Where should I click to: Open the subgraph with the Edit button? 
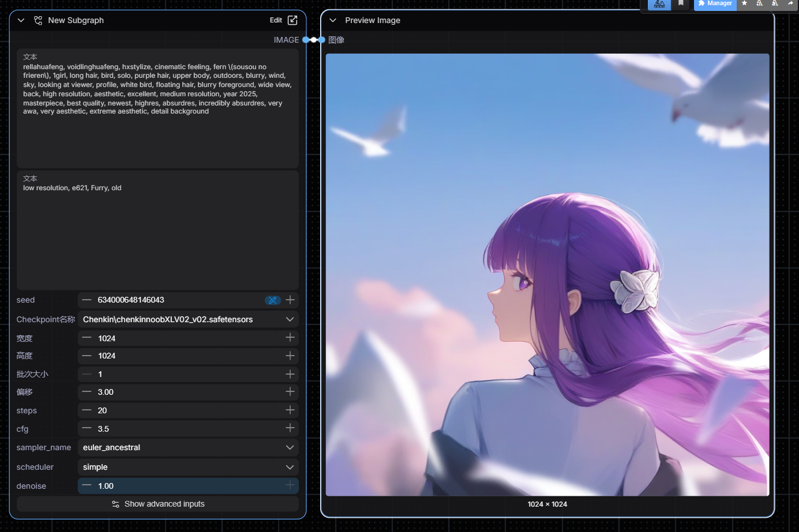[x=284, y=20]
